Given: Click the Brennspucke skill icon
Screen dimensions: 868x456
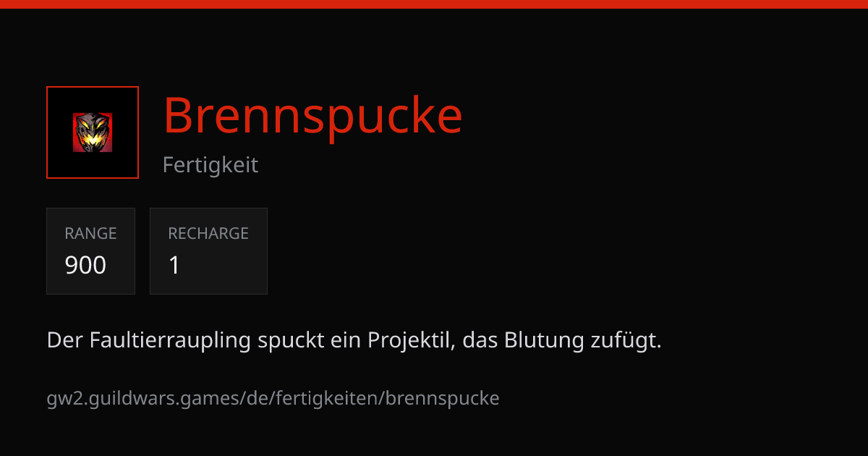Looking at the screenshot, I should (x=93, y=132).
